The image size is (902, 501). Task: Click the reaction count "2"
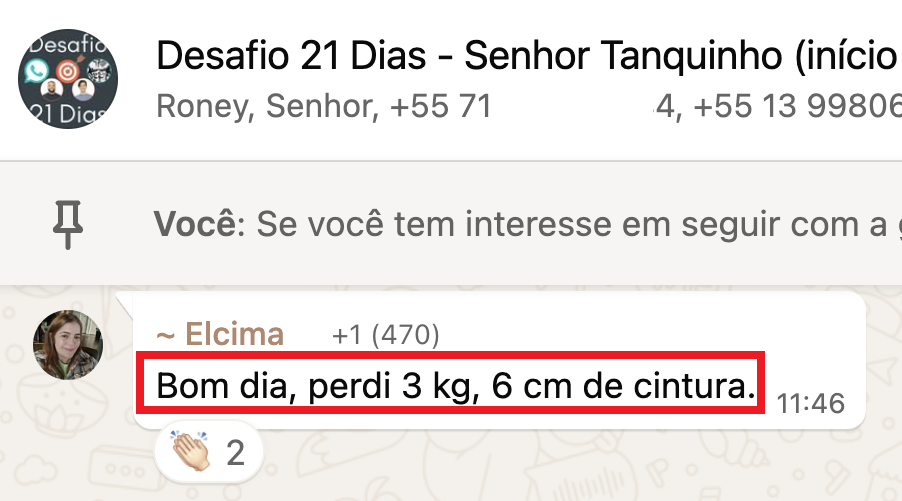(236, 453)
